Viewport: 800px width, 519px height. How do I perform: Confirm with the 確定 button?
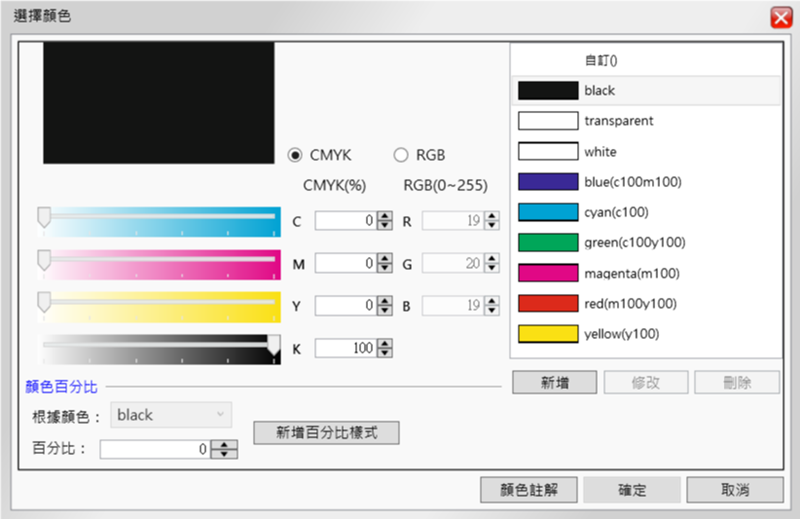[x=632, y=490]
